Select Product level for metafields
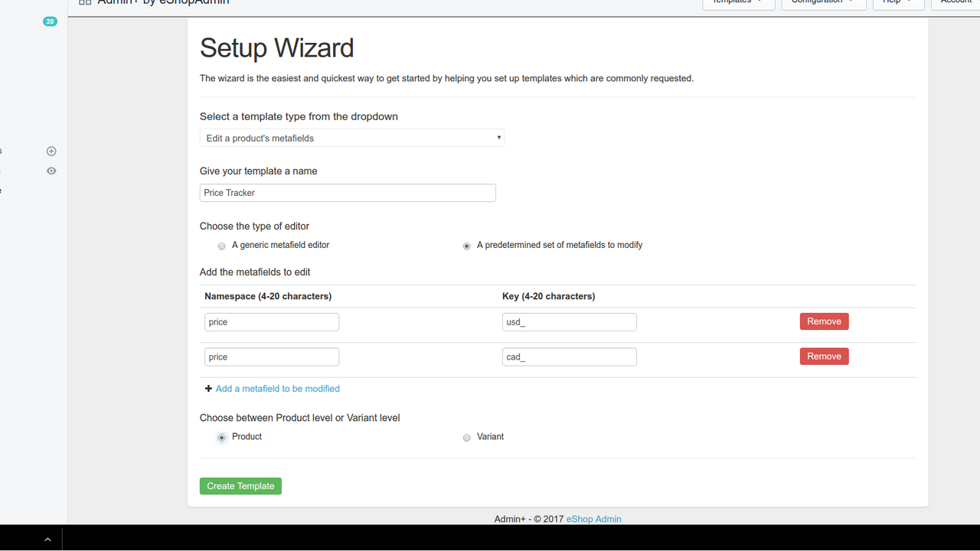Viewport: 980px width, 551px height. pyautogui.click(x=221, y=437)
